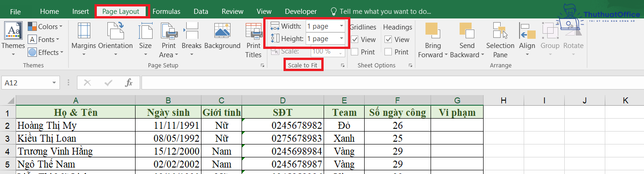Viewport: 644px width, 174px height.
Task: Select the 'Số ngày công' header cell
Action: click(x=397, y=112)
